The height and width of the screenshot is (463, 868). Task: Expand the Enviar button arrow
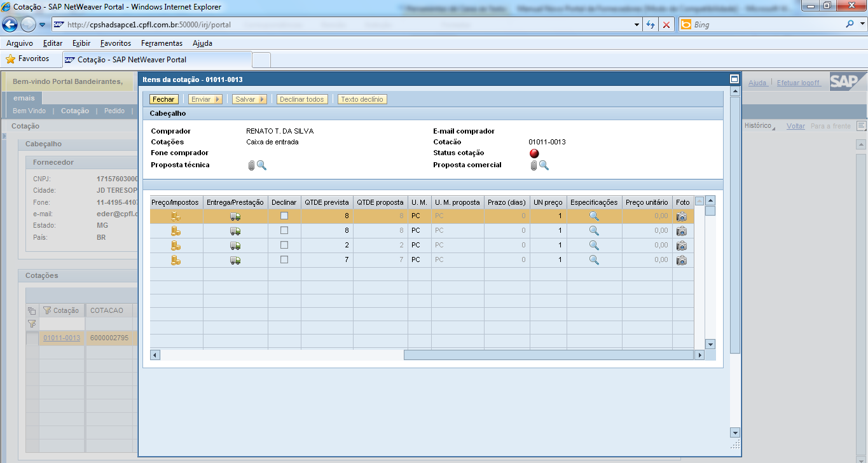(218, 99)
